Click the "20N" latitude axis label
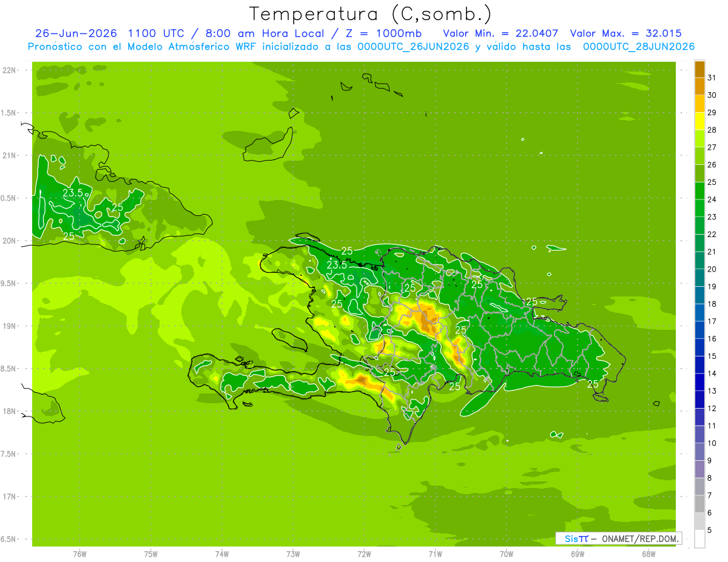Screen dimensions: 728x562 pyautogui.click(x=9, y=241)
